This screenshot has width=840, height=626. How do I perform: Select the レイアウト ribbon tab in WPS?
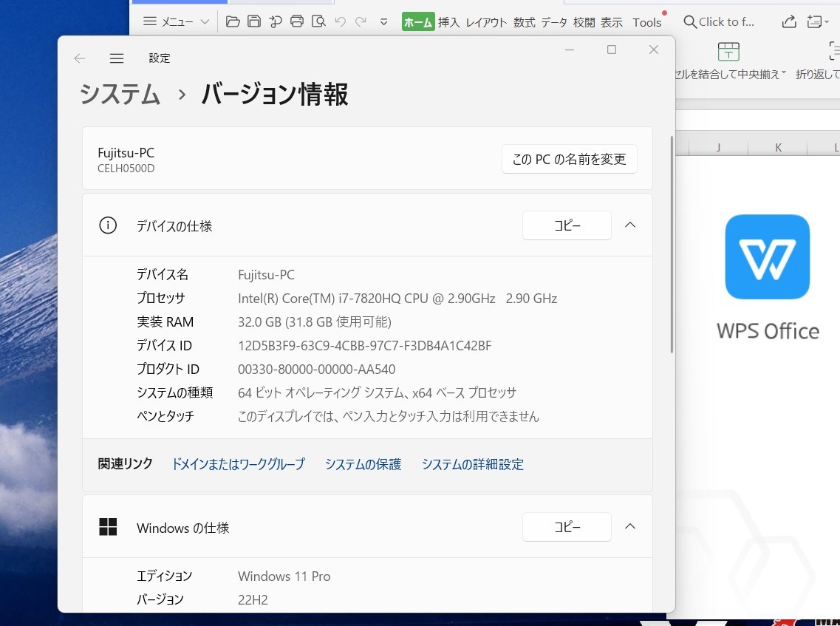486,22
